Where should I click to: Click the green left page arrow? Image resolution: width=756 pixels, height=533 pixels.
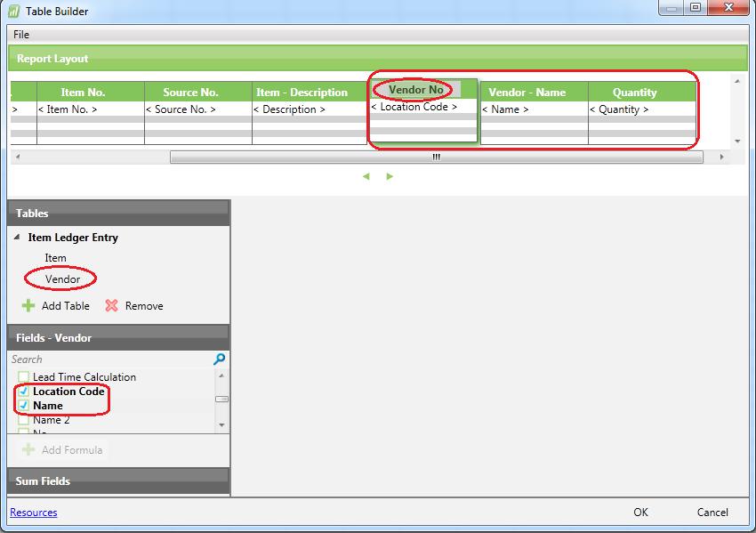coord(366,176)
